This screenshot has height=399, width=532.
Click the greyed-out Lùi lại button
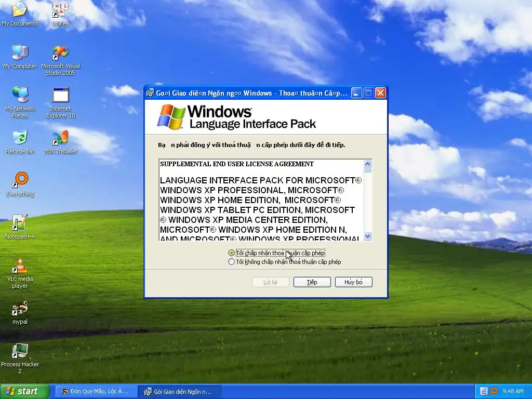[x=270, y=282]
